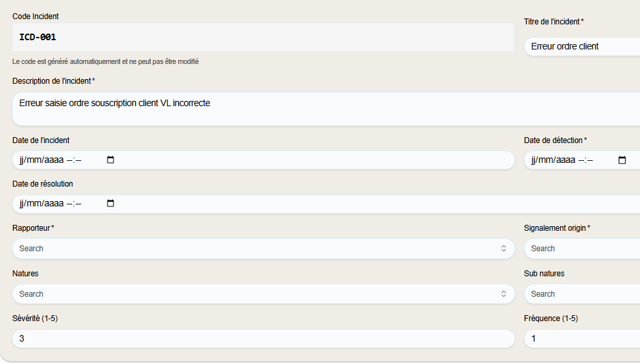Click the Sévérité (1-5) number field
Viewport: 640px width, 364px height.
click(x=263, y=339)
